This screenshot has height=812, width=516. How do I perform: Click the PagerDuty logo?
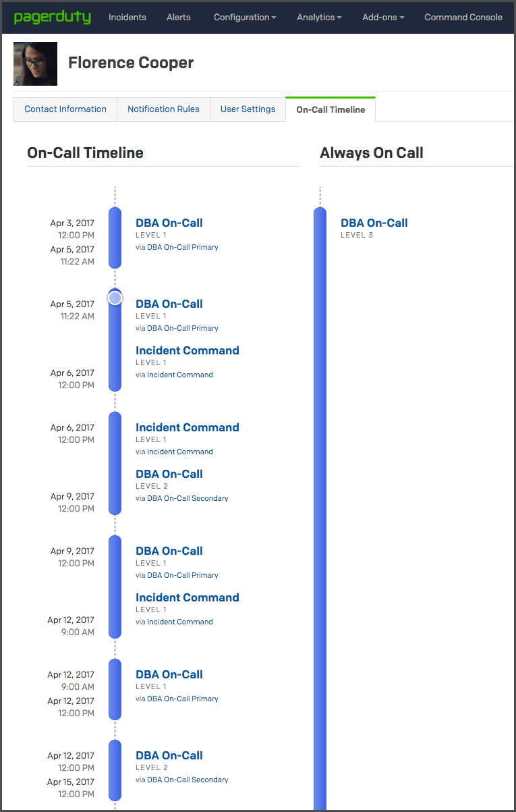53,17
